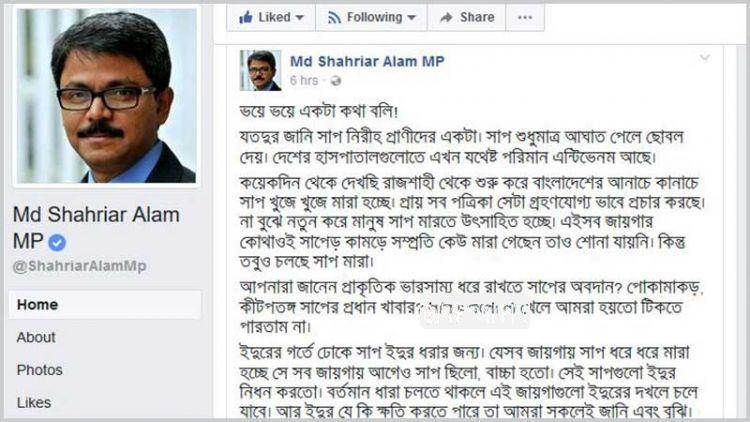Open the large profile photo
This screenshot has width=750, height=422.
pyautogui.click(x=106, y=96)
